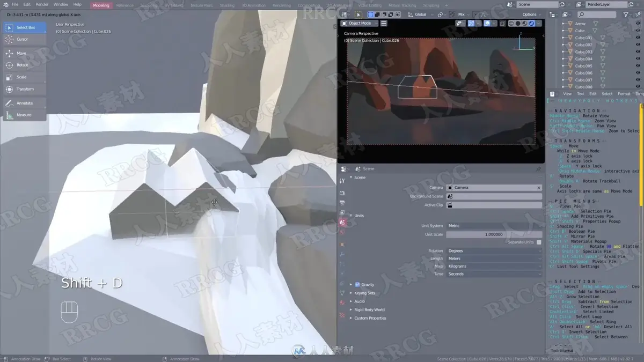This screenshot has height=362, width=644.
Task: Open Global transform orientation dropdown
Action: [421, 14]
